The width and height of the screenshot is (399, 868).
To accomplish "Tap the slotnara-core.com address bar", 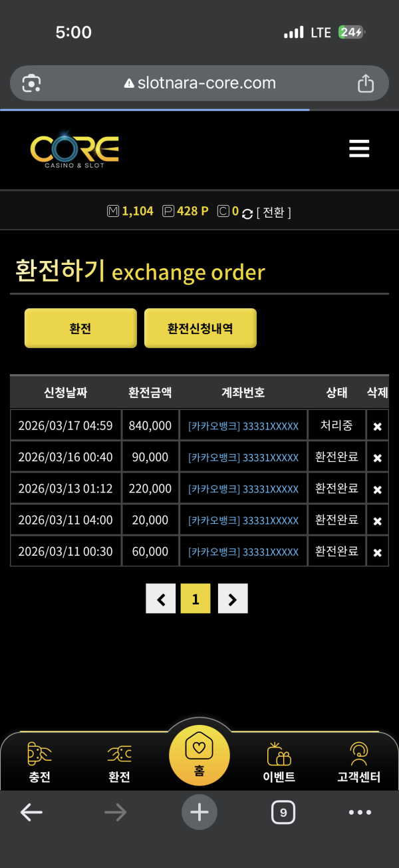I will coord(199,83).
